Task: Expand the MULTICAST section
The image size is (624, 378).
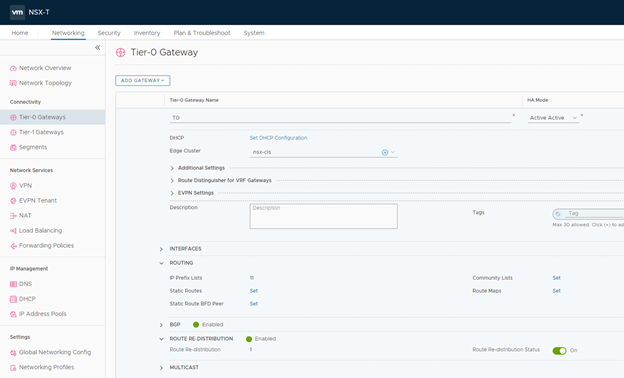Action: [161, 368]
